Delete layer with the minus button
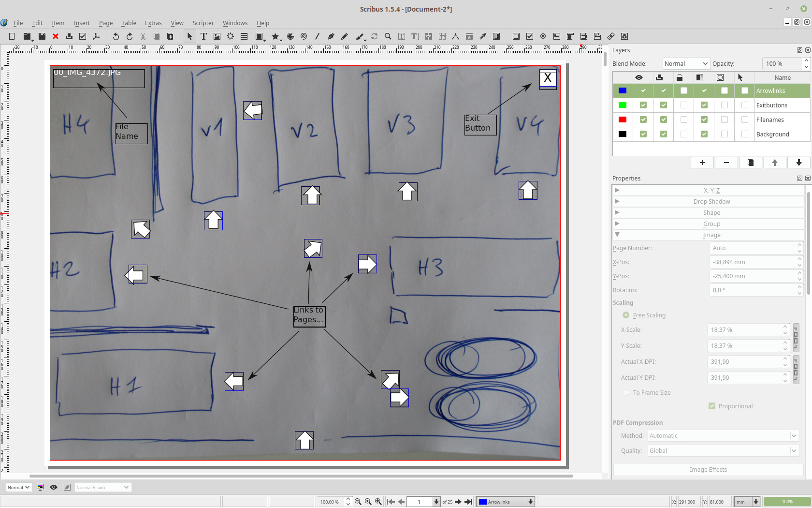812x508 pixels. pos(726,163)
